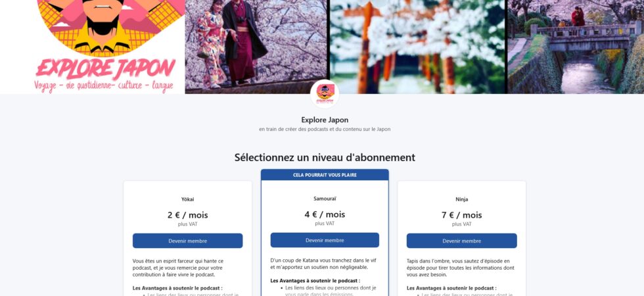This screenshot has height=296, width=644.
Task: Click Devenir membre for the Ninja tier
Action: pos(461,241)
